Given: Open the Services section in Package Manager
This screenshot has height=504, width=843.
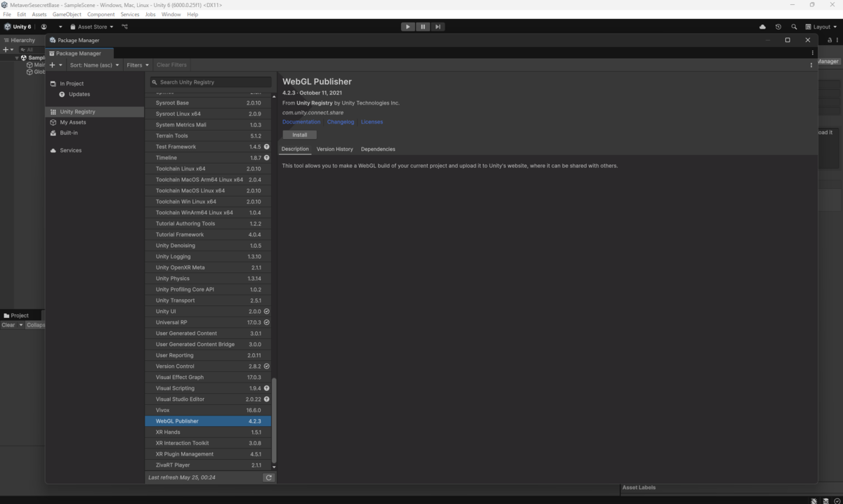Looking at the screenshot, I should (72, 150).
